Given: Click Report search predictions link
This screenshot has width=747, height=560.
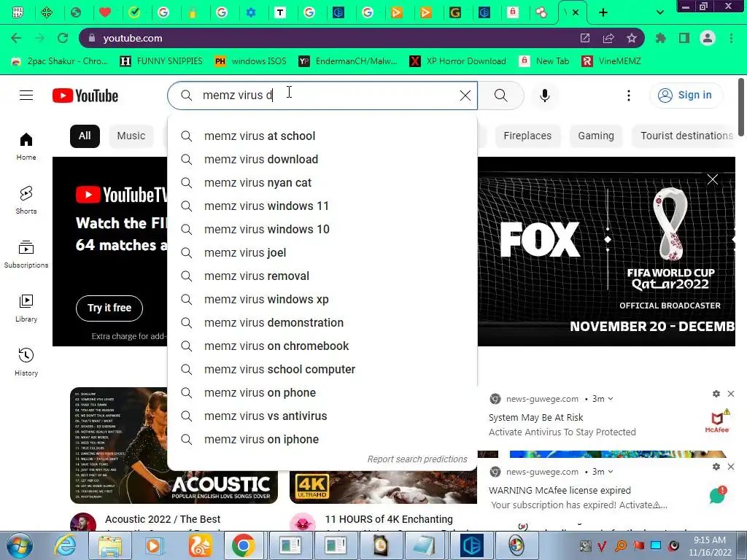Looking at the screenshot, I should tap(417, 459).
